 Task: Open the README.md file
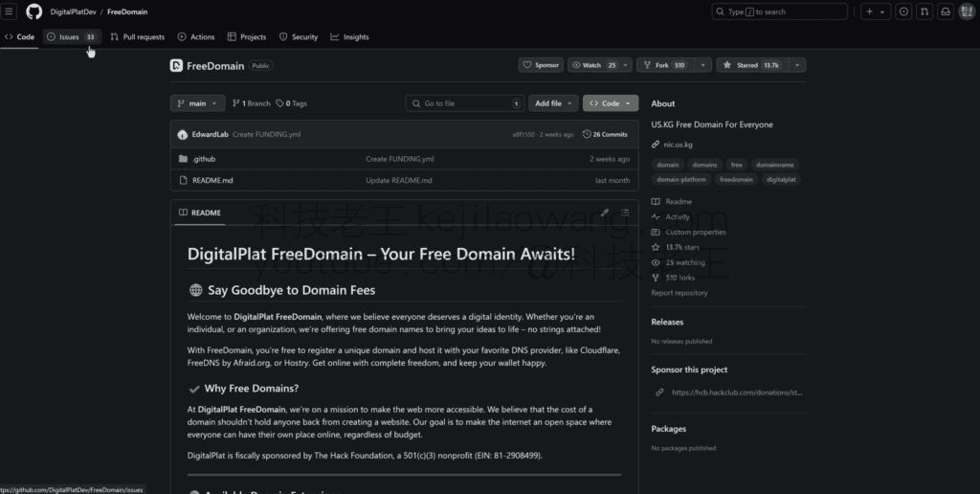tap(212, 180)
